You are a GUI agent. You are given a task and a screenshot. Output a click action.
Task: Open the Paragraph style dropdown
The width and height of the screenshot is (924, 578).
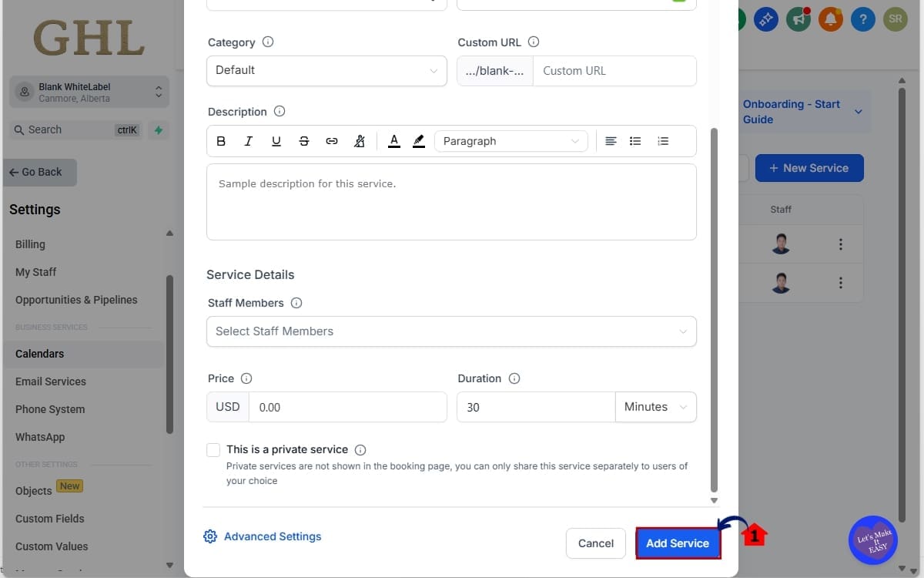(x=511, y=141)
